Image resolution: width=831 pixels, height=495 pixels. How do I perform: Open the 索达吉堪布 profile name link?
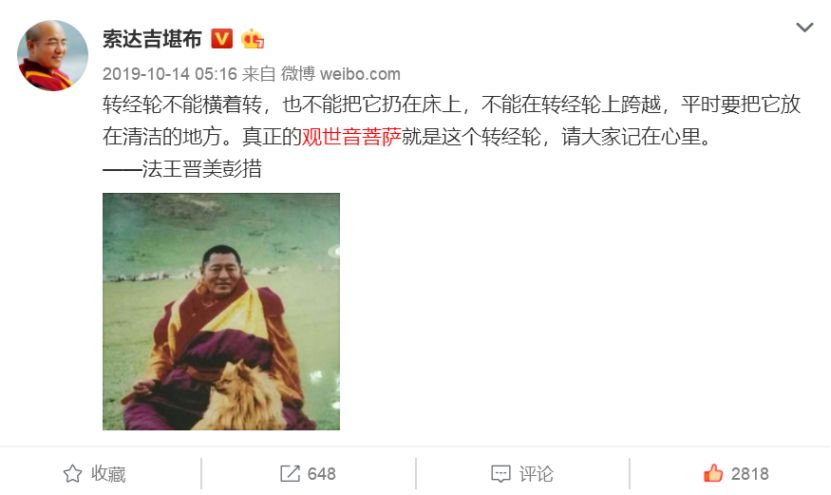[x=152, y=39]
